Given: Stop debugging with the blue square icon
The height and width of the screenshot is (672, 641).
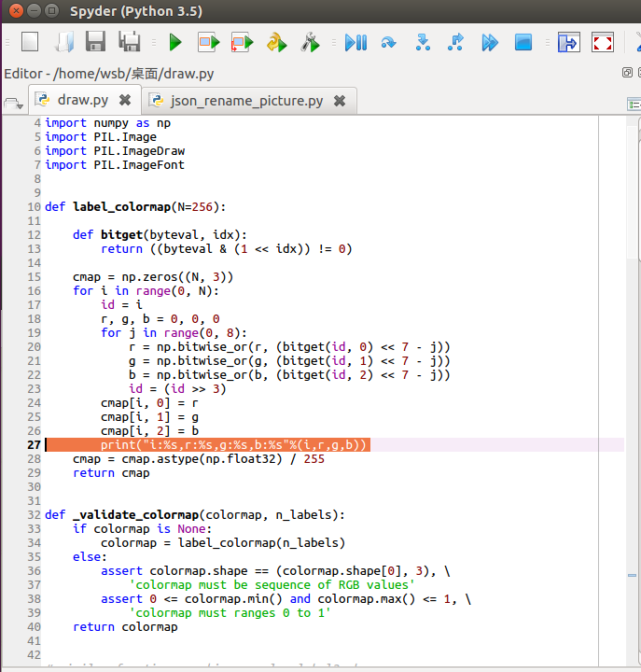Looking at the screenshot, I should (523, 42).
